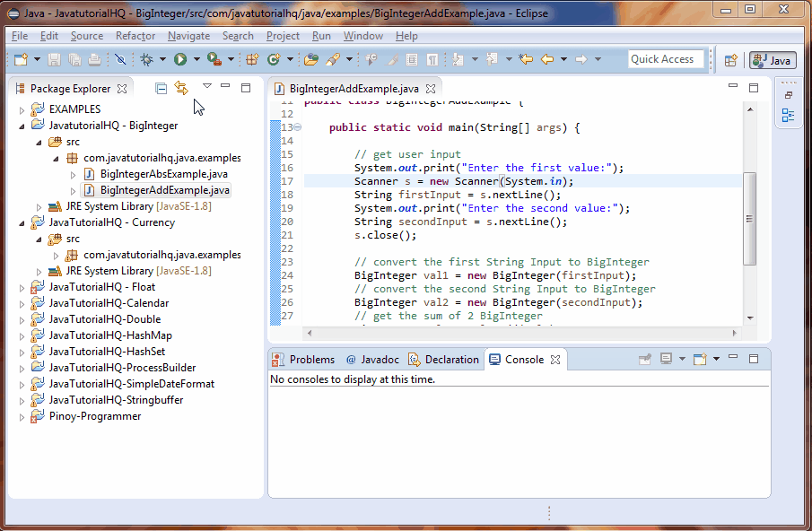812x531 pixels.
Task: Open the New wizard dropdown arrow
Action: (x=37, y=59)
